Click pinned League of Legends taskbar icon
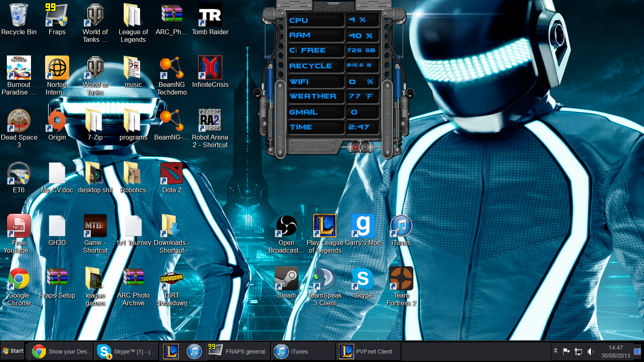The height and width of the screenshot is (362, 644). click(171, 352)
